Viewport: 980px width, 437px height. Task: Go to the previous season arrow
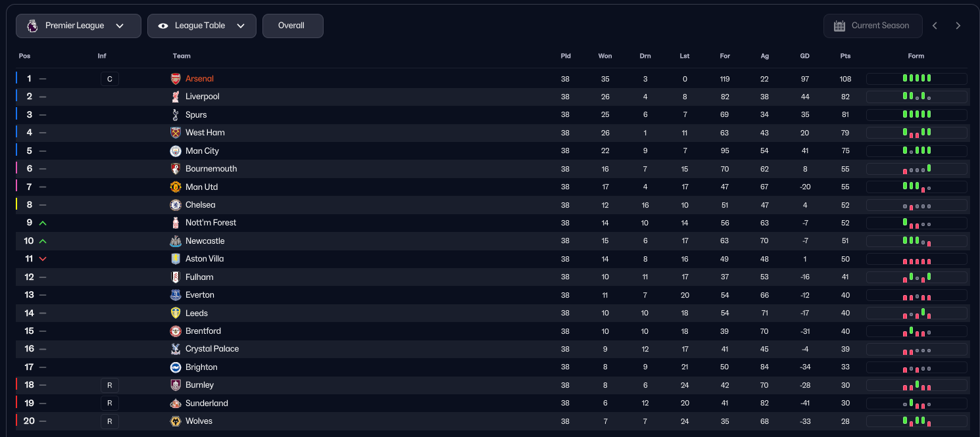935,26
